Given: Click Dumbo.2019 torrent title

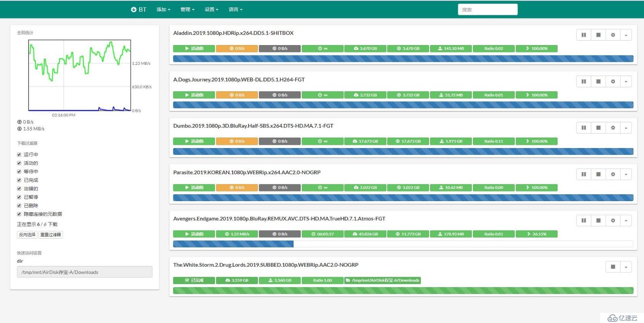Looking at the screenshot, I should pos(253,126).
